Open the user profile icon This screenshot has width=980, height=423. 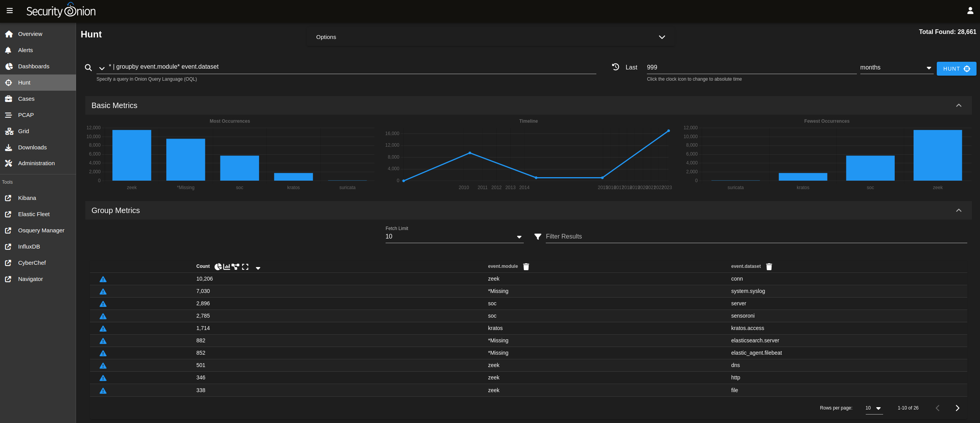click(x=970, y=10)
